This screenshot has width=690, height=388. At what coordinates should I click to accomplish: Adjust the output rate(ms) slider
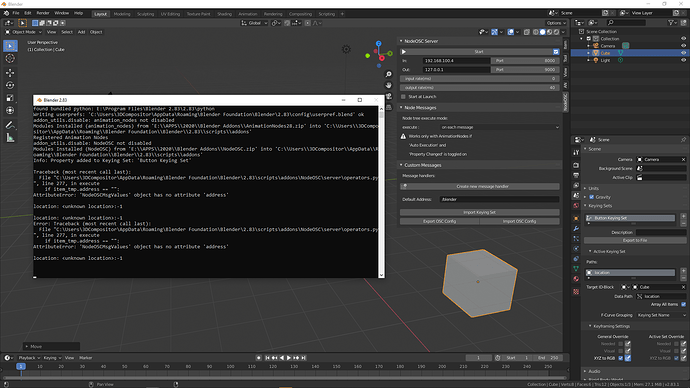(x=480, y=88)
